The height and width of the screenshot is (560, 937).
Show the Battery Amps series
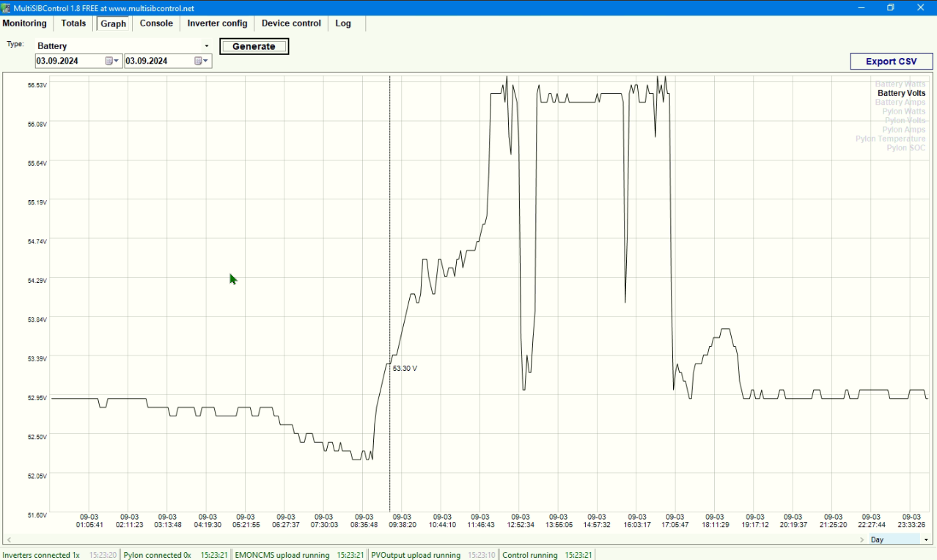[900, 103]
